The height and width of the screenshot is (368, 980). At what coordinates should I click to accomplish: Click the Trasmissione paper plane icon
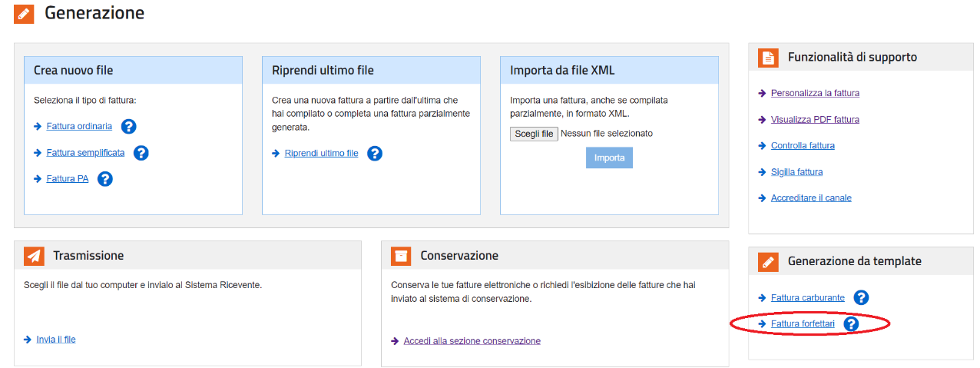point(34,256)
